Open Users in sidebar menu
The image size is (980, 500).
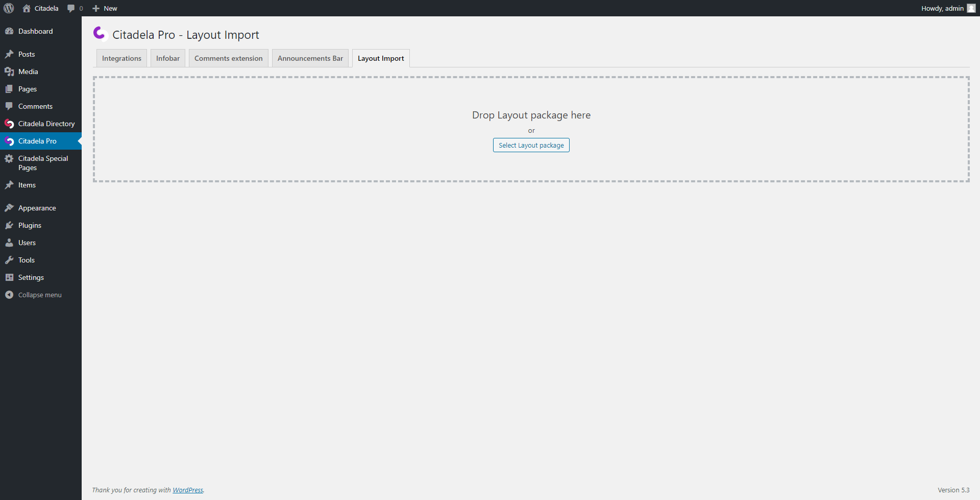click(41, 243)
